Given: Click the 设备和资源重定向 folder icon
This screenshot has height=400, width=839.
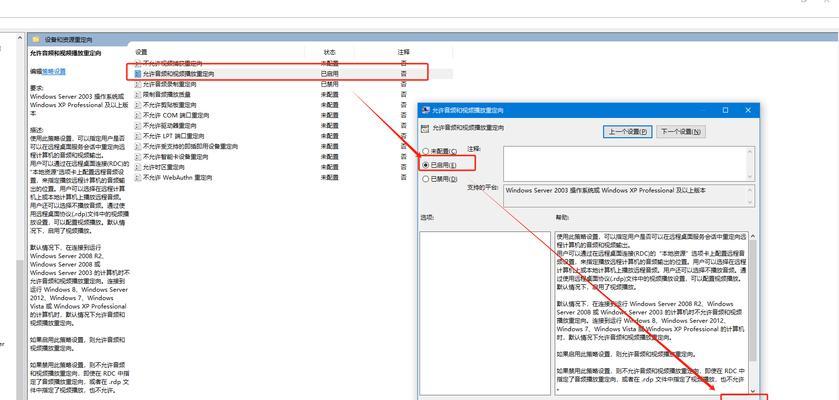Looking at the screenshot, I should (x=36, y=40).
